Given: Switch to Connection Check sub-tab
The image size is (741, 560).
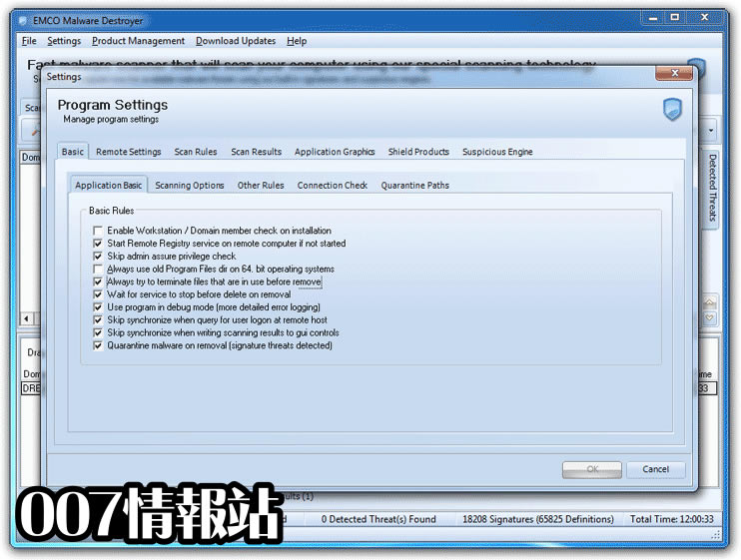Looking at the screenshot, I should 333,185.
